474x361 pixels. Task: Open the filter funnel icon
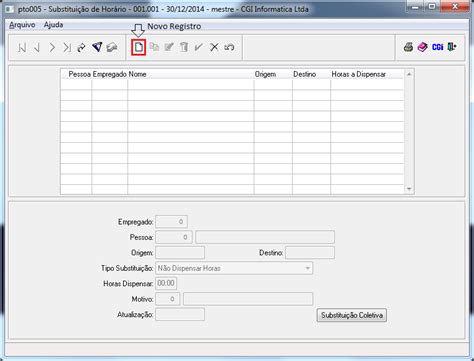click(x=97, y=47)
